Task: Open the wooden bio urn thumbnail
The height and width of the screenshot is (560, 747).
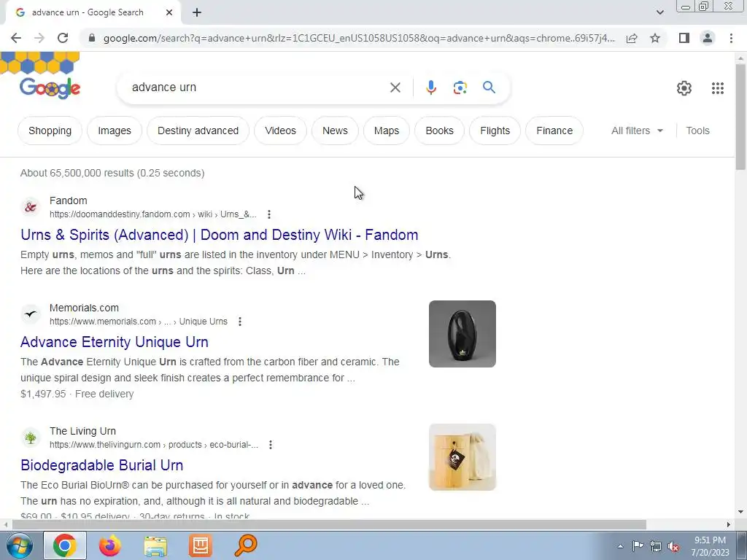Action: coord(462,457)
